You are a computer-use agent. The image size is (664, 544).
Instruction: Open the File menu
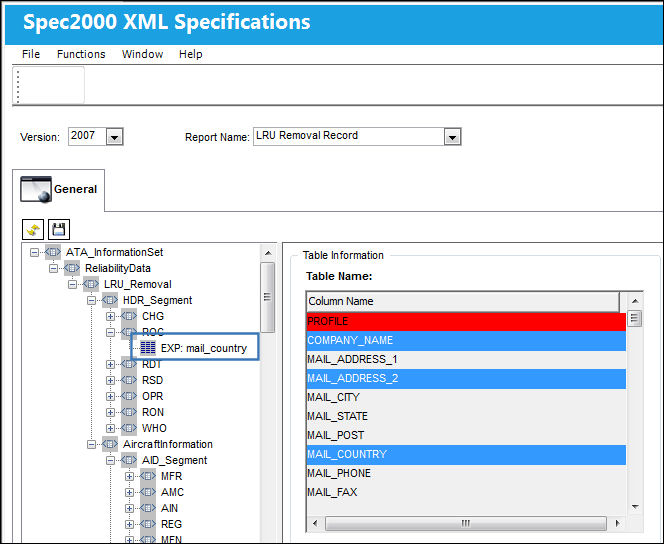tap(31, 54)
